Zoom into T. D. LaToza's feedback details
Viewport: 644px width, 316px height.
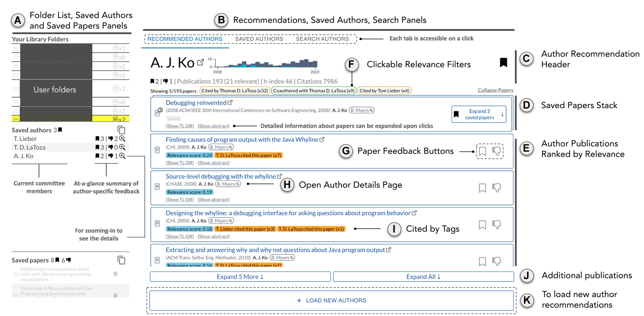pos(123,147)
